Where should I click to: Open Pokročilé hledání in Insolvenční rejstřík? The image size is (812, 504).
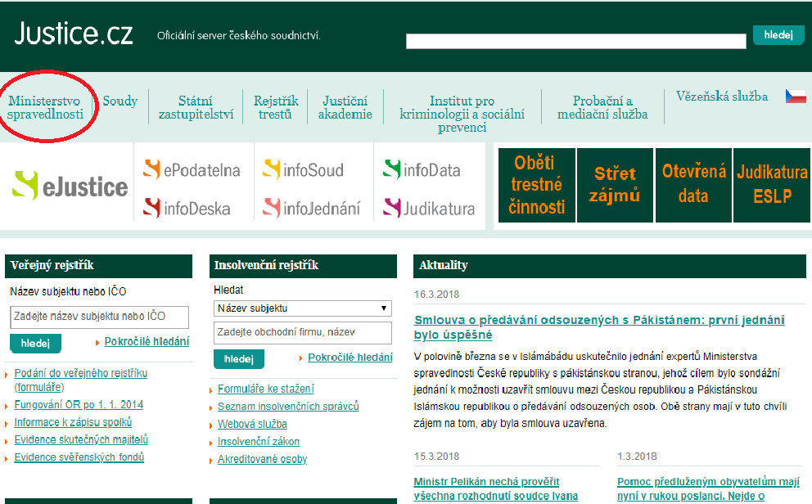point(350,358)
